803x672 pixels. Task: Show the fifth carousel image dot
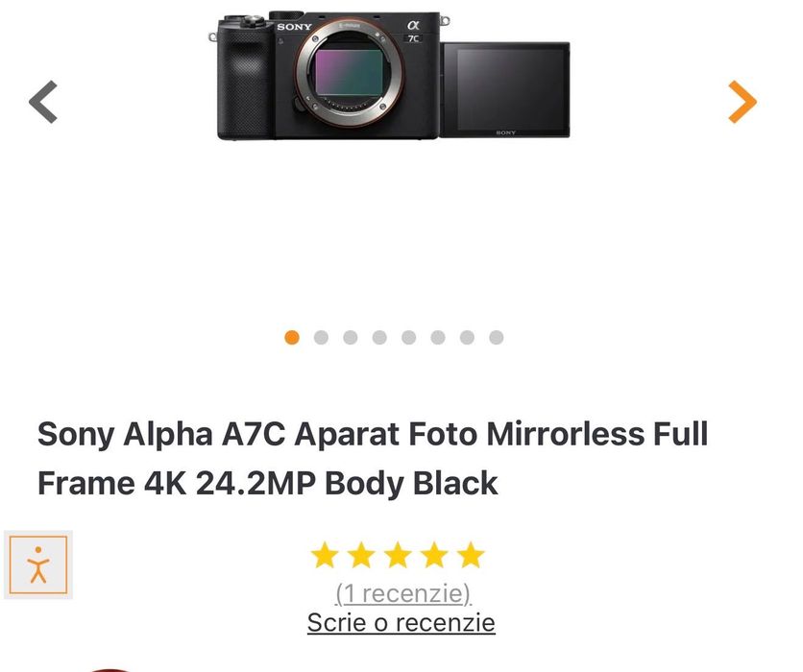[409, 337]
